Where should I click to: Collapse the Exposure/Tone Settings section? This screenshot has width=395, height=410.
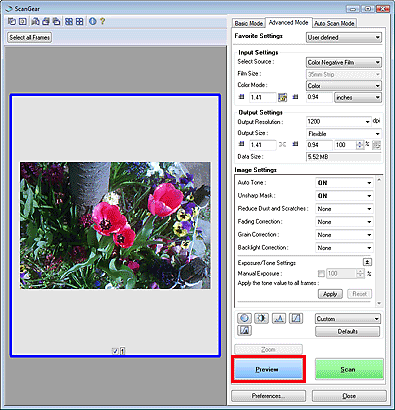[x=367, y=262]
